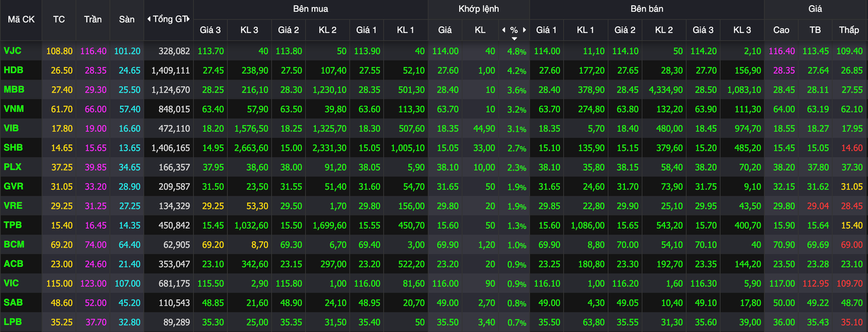868x332 pixels.
Task: Click left arrow beside Tổng GT header
Action: 149,19
